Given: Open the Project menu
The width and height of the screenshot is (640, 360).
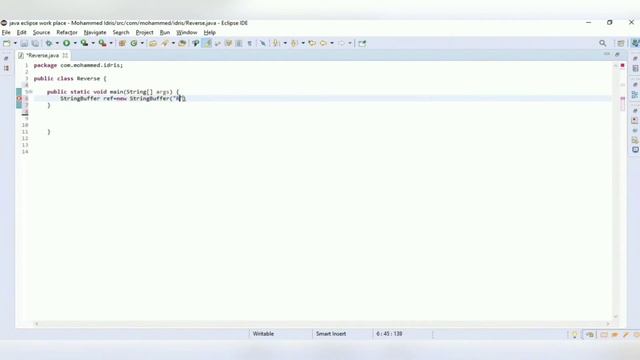Looking at the screenshot, I should (144, 32).
